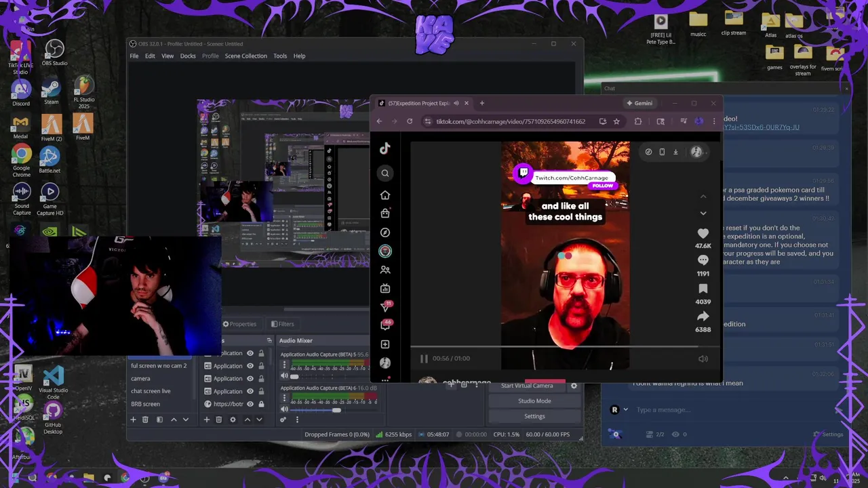Hide the https://botr browser source eye
868x488 pixels.
click(x=250, y=404)
